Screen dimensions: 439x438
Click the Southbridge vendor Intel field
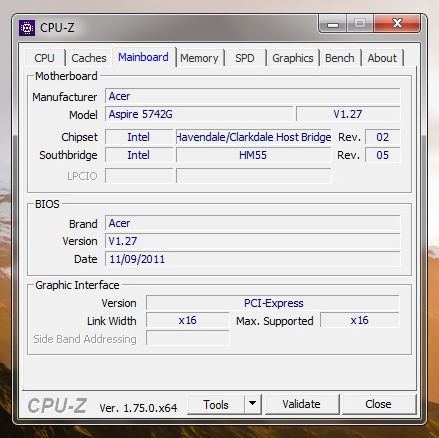[x=139, y=155]
